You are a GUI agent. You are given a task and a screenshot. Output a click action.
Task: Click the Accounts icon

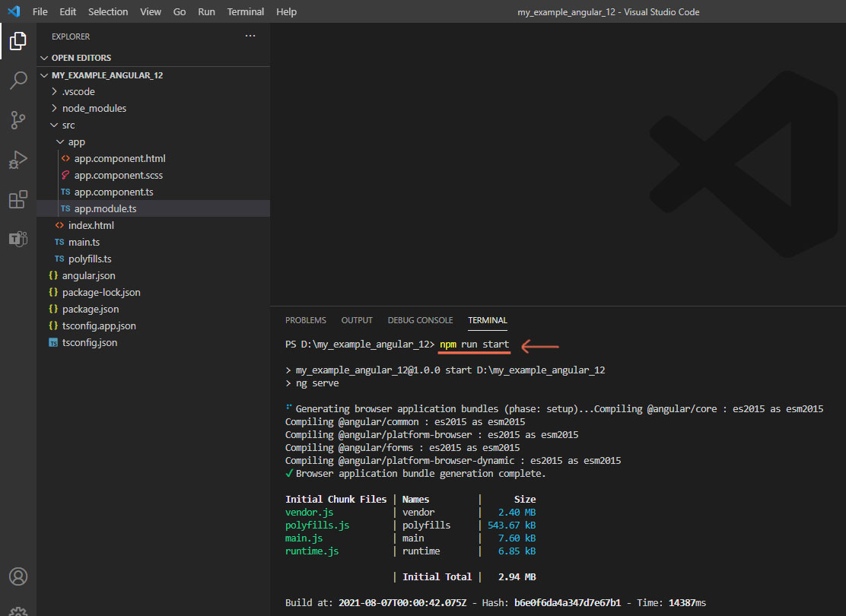pos(18,576)
